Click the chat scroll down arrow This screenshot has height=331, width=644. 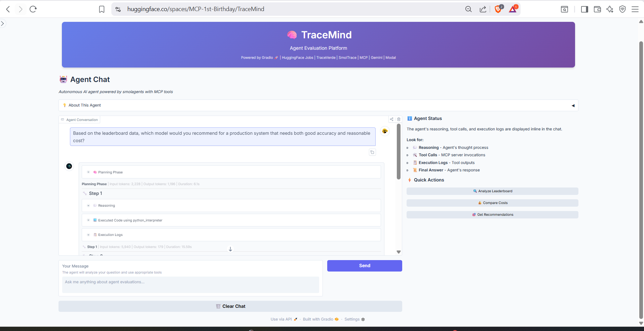tap(399, 252)
